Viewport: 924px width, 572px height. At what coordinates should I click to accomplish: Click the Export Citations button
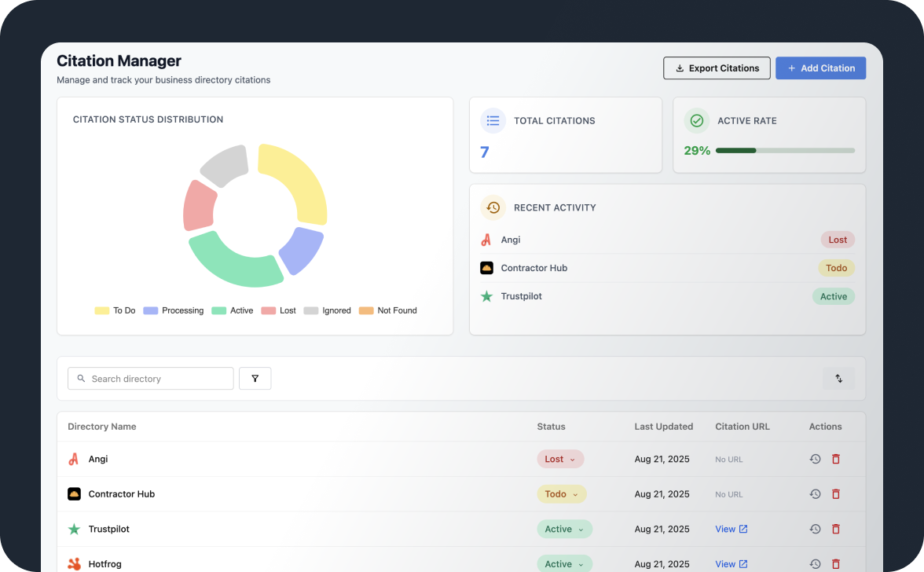[x=717, y=68]
